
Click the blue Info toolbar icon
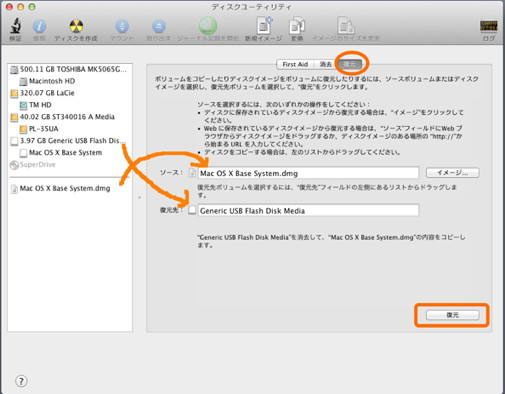40,26
